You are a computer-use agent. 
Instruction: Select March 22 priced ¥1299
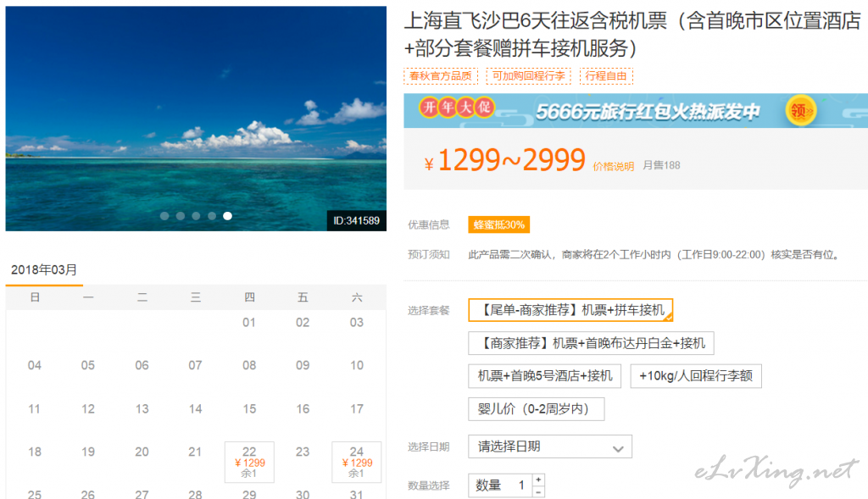click(x=250, y=462)
